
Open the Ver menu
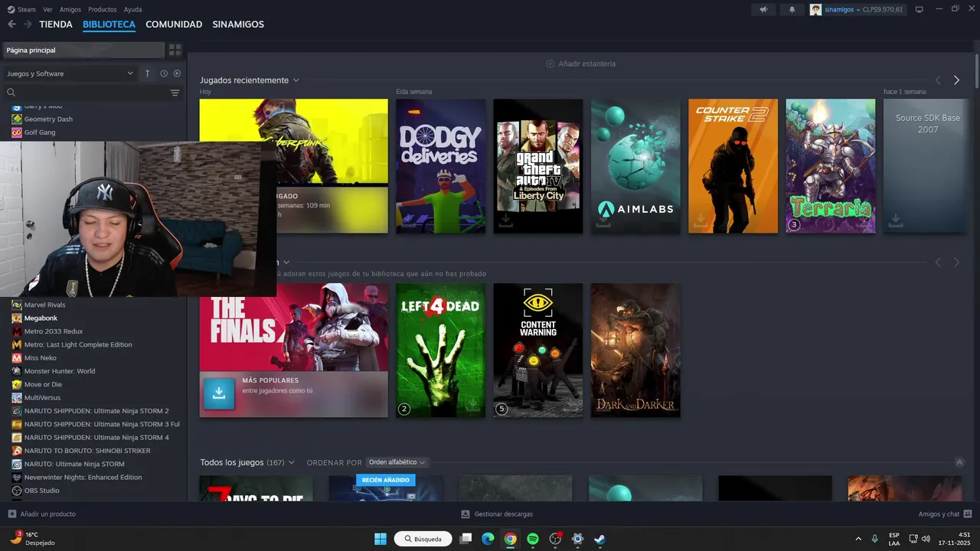point(47,9)
